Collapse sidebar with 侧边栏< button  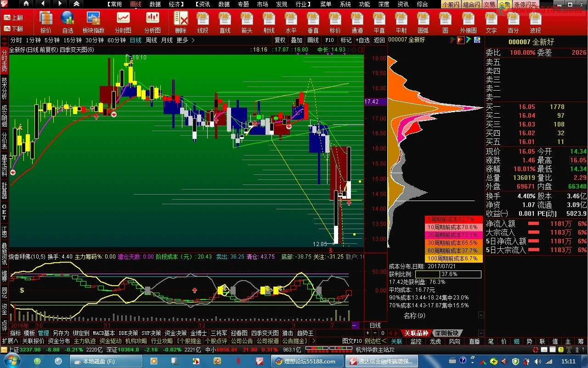coord(375,341)
